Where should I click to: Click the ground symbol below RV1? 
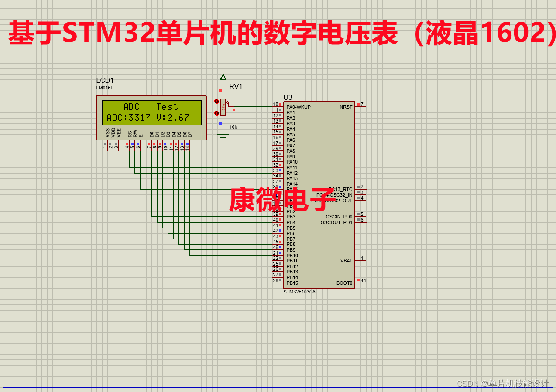(223, 135)
